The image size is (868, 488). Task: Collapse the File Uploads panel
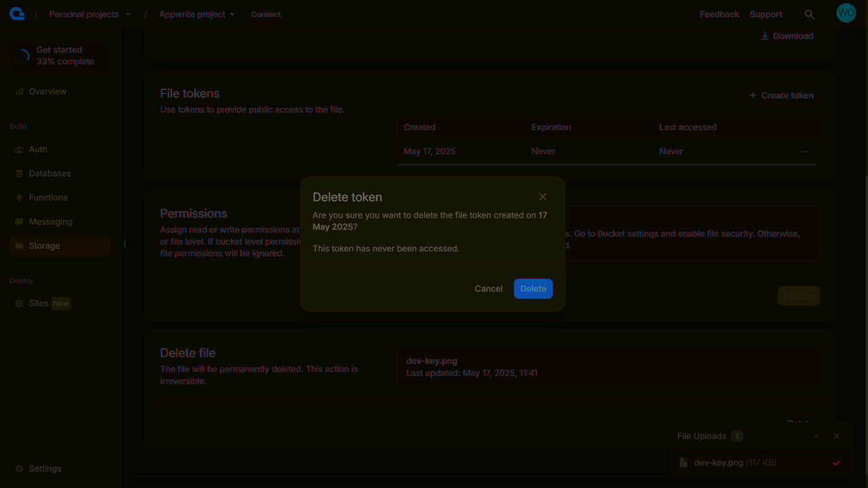(816, 436)
